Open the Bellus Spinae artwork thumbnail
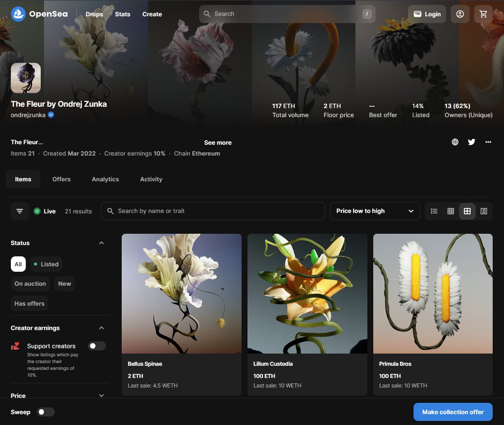This screenshot has width=504, height=425. [181, 293]
